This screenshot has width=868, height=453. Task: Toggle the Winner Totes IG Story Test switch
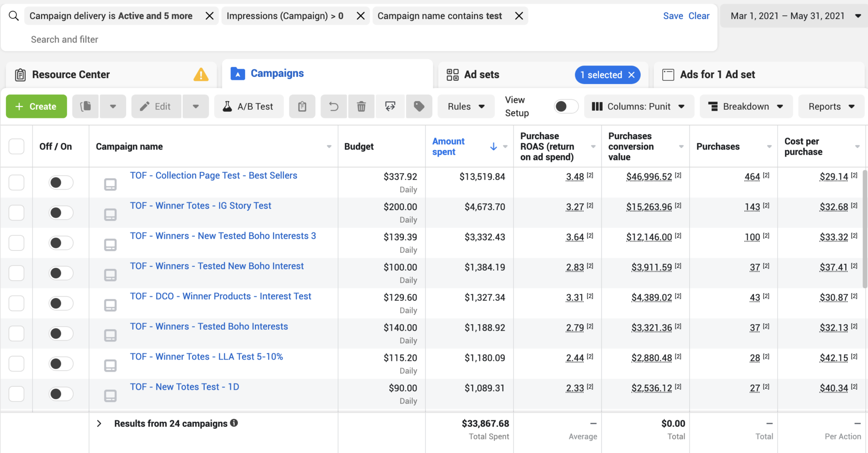click(61, 213)
